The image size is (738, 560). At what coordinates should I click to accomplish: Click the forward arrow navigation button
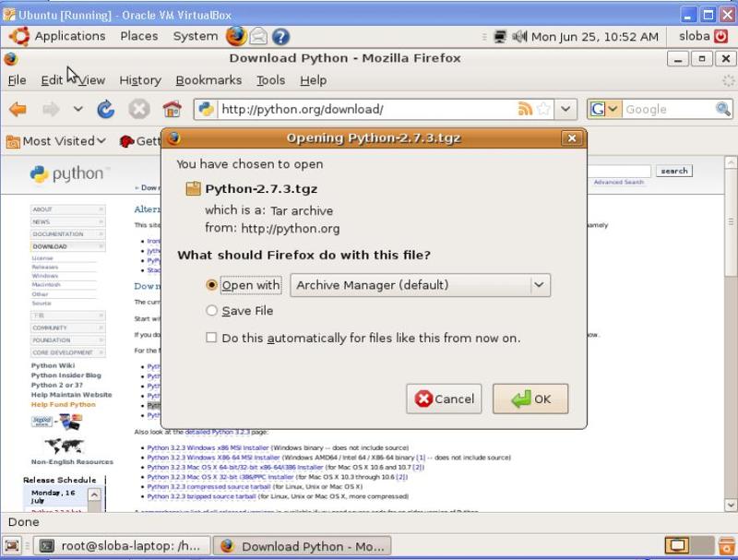tap(51, 110)
